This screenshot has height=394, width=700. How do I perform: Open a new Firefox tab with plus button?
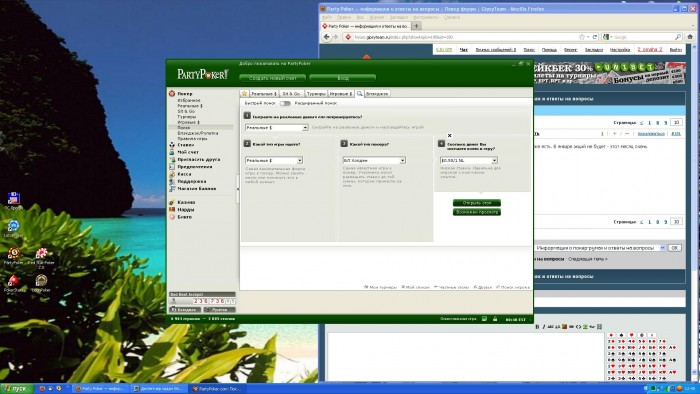click(417, 26)
